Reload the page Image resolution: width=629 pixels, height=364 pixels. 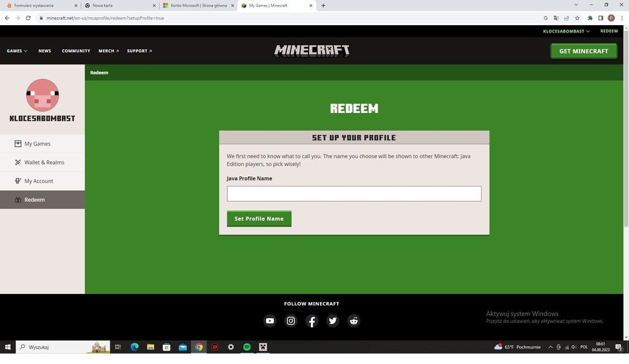pos(28,18)
